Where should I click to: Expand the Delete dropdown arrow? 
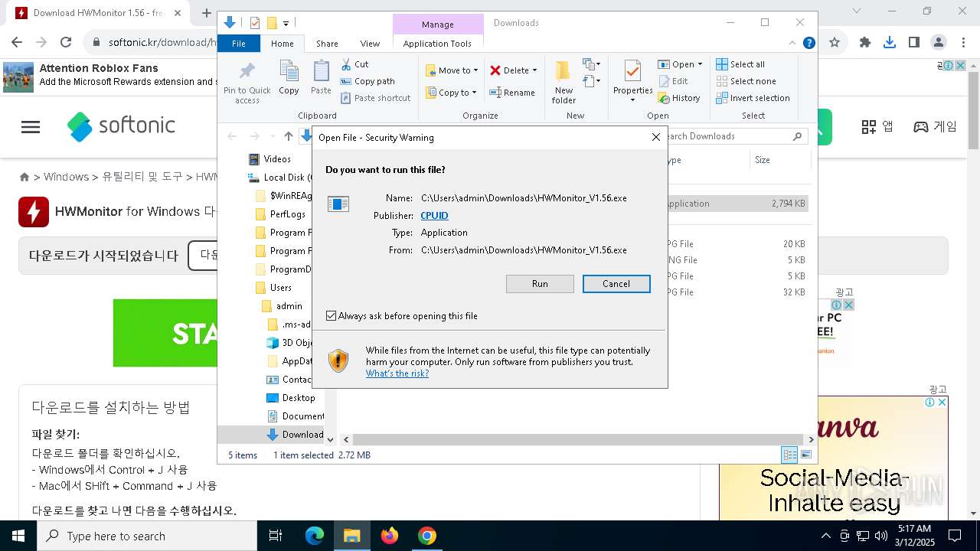click(534, 70)
